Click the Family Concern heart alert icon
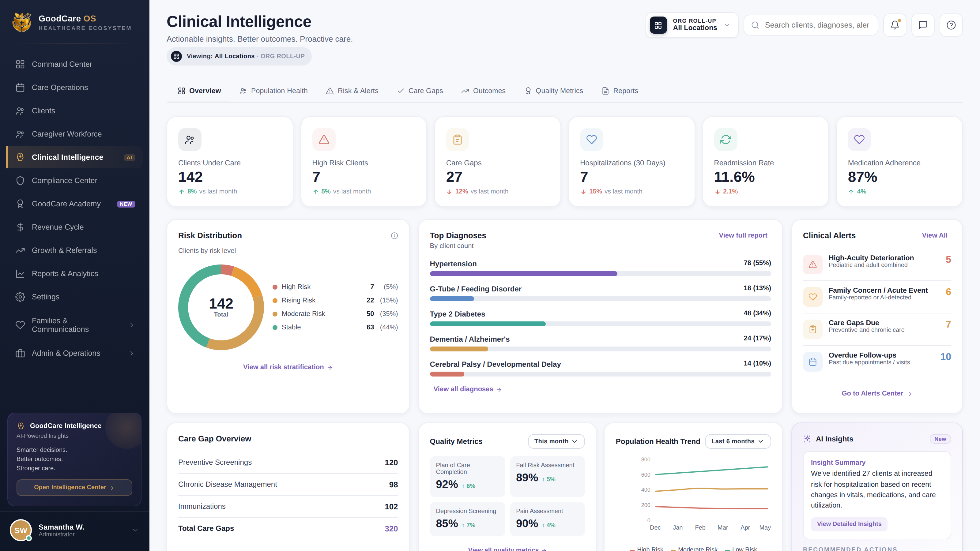 [812, 297]
